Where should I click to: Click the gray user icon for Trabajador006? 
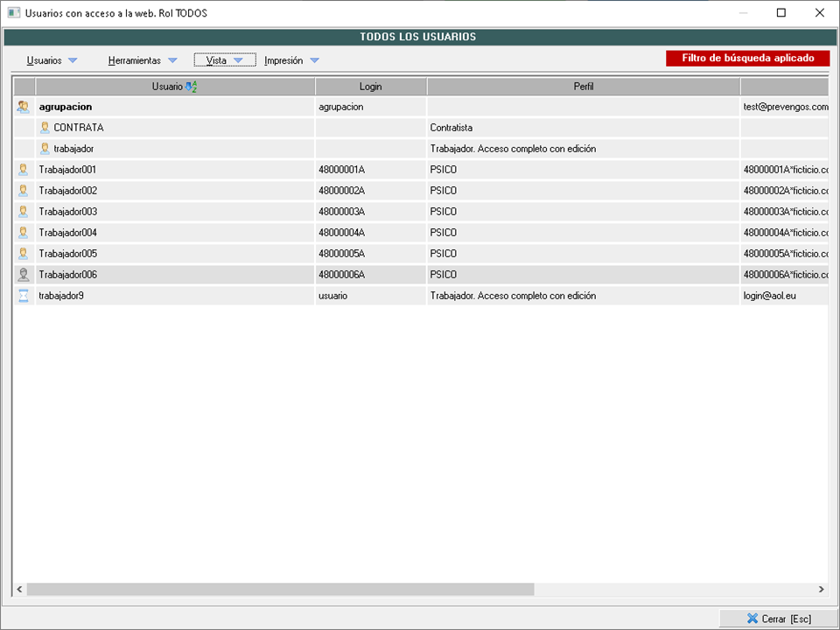[x=24, y=275]
